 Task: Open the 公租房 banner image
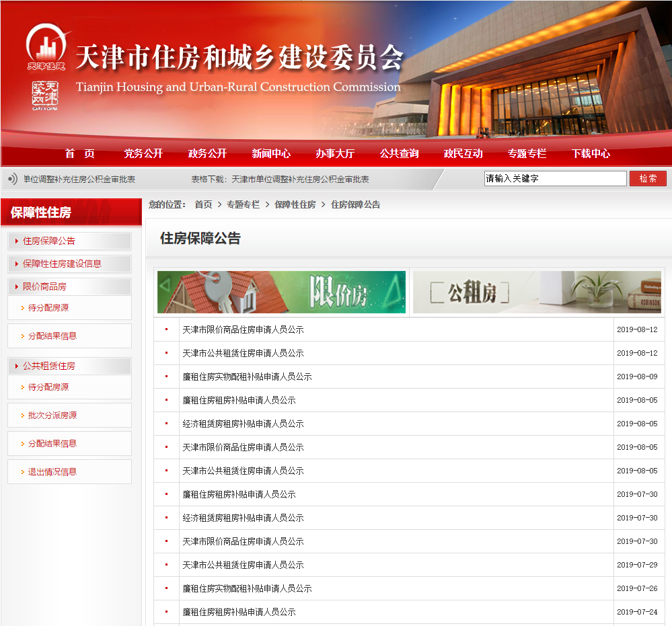(x=536, y=292)
